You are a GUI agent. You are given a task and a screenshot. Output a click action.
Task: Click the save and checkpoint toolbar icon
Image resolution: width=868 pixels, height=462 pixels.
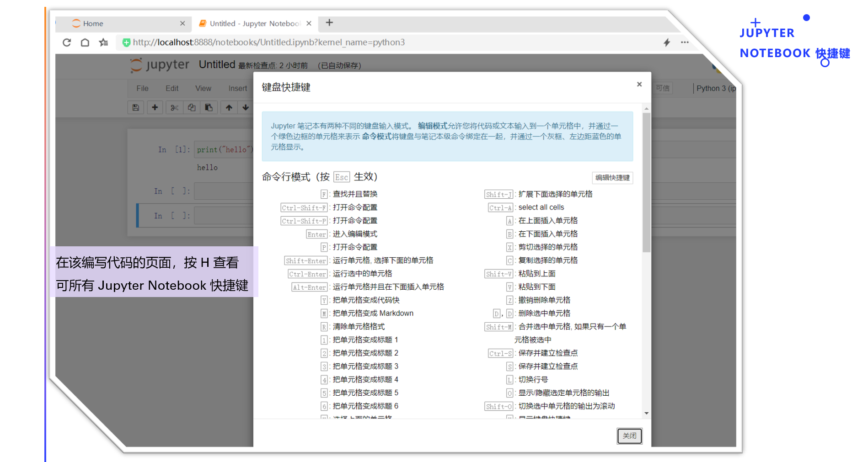point(136,107)
